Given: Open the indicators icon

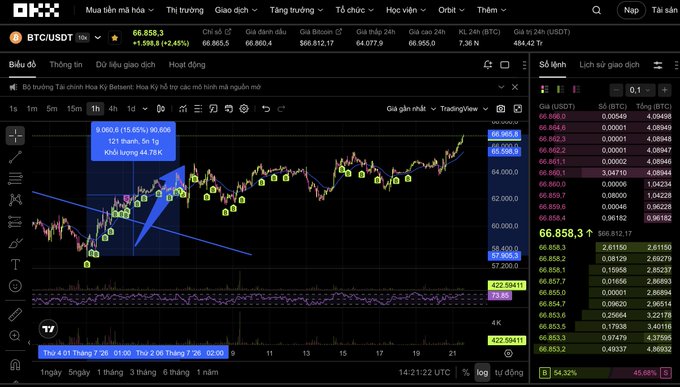Looking at the screenshot, I should [183, 109].
